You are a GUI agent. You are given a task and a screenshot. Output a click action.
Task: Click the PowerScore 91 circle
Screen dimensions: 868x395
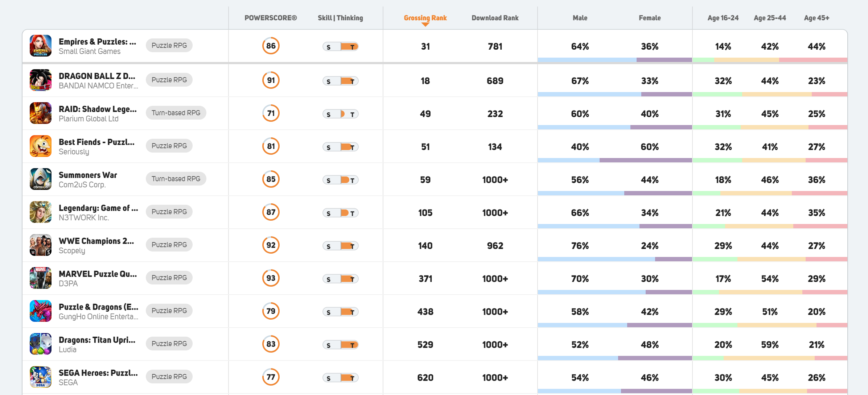[x=271, y=80]
